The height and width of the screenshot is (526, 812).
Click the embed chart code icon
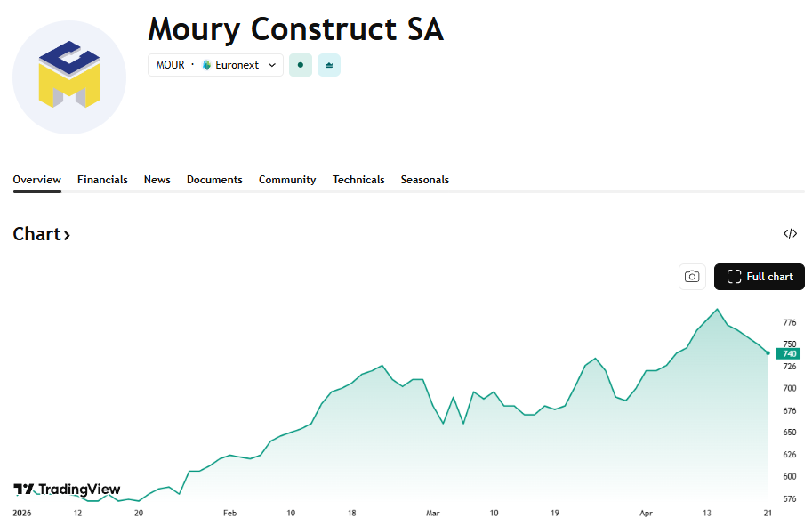click(790, 234)
